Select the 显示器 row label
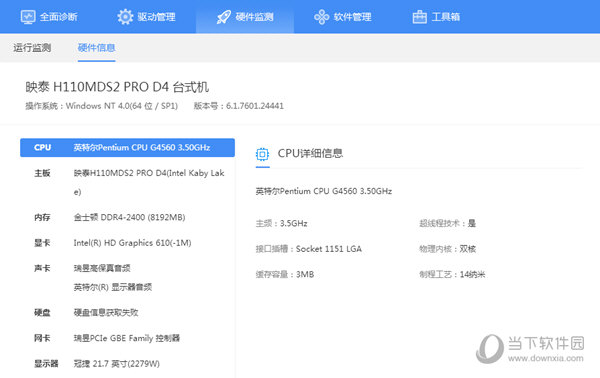The height and width of the screenshot is (378, 600). coord(46,363)
